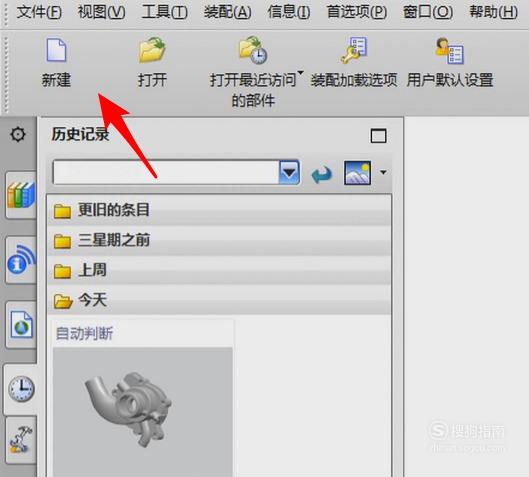
Task: Click the blue return arrow icon
Action: tap(322, 174)
